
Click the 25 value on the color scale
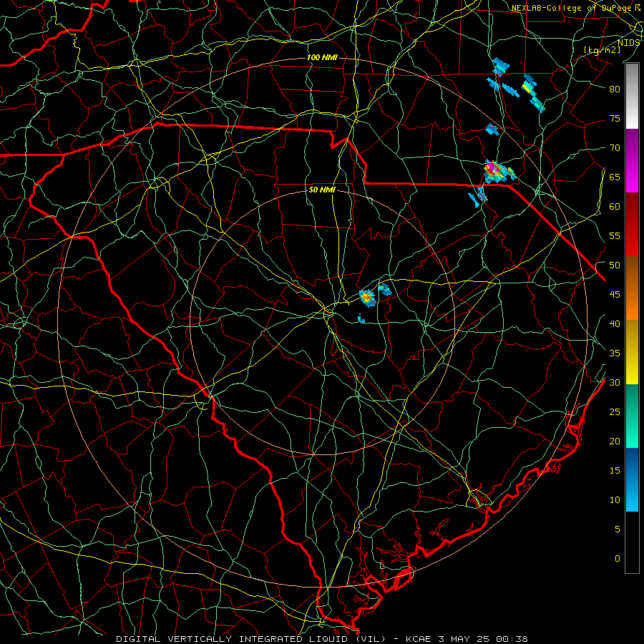615,412
